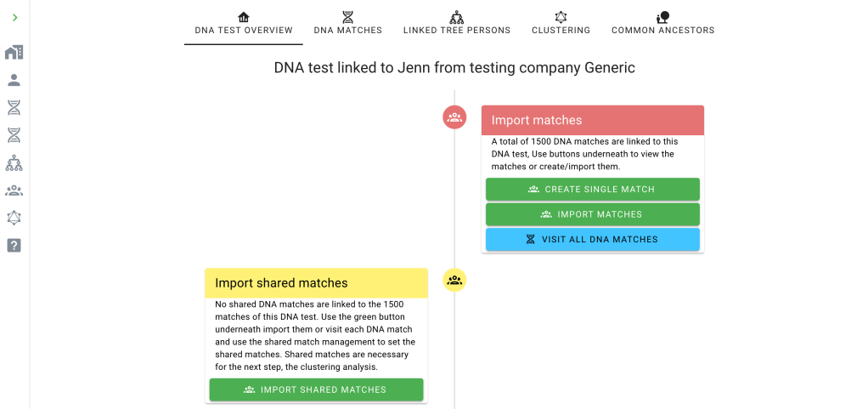The width and height of the screenshot is (868, 409).
Task: Click the red circular timeline marker
Action: pos(454,117)
